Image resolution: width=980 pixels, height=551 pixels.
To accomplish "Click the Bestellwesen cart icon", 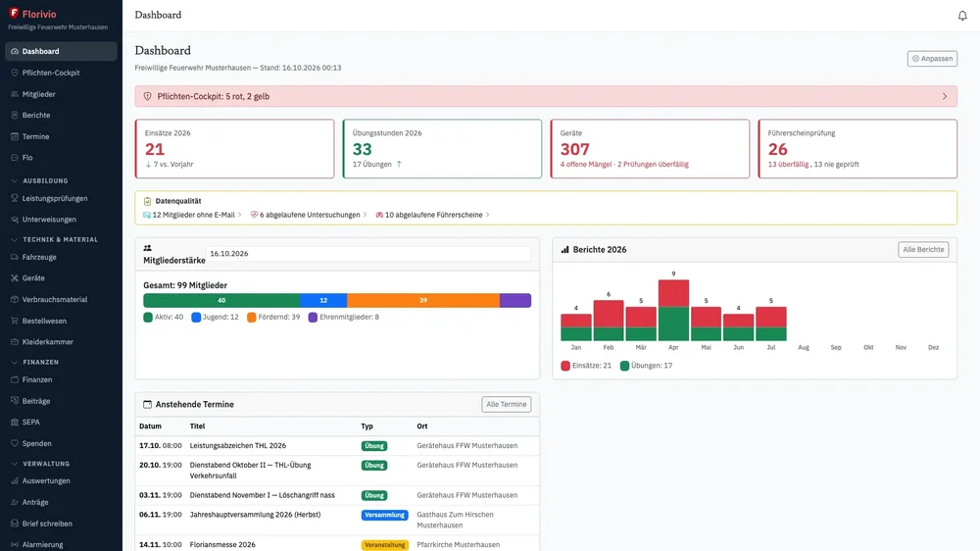I will [x=15, y=321].
